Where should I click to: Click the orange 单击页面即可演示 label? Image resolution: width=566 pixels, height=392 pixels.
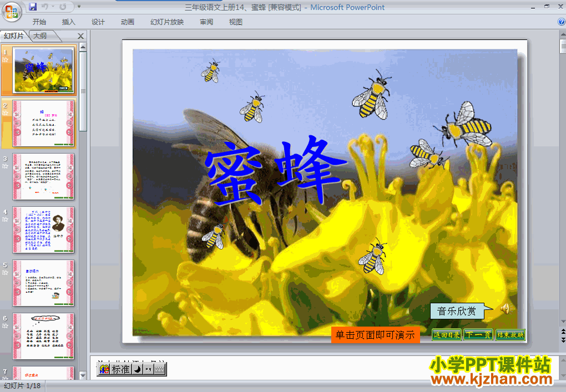pyautogui.click(x=376, y=335)
